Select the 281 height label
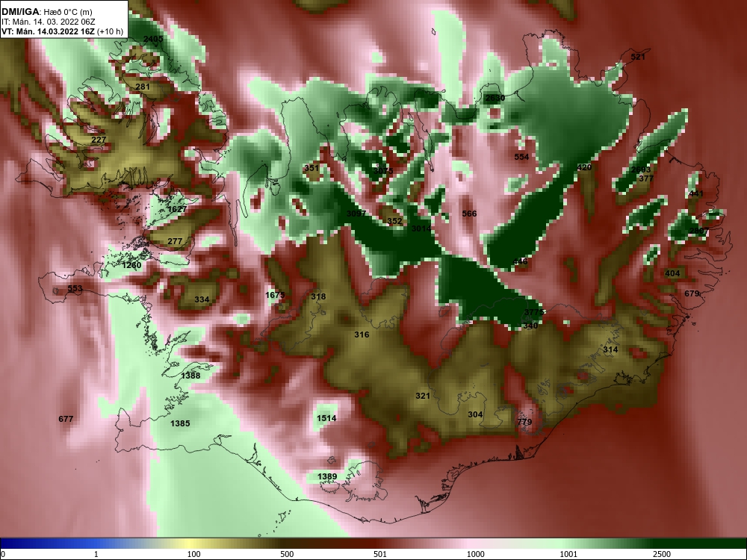The height and width of the screenshot is (560, 747). (x=143, y=87)
